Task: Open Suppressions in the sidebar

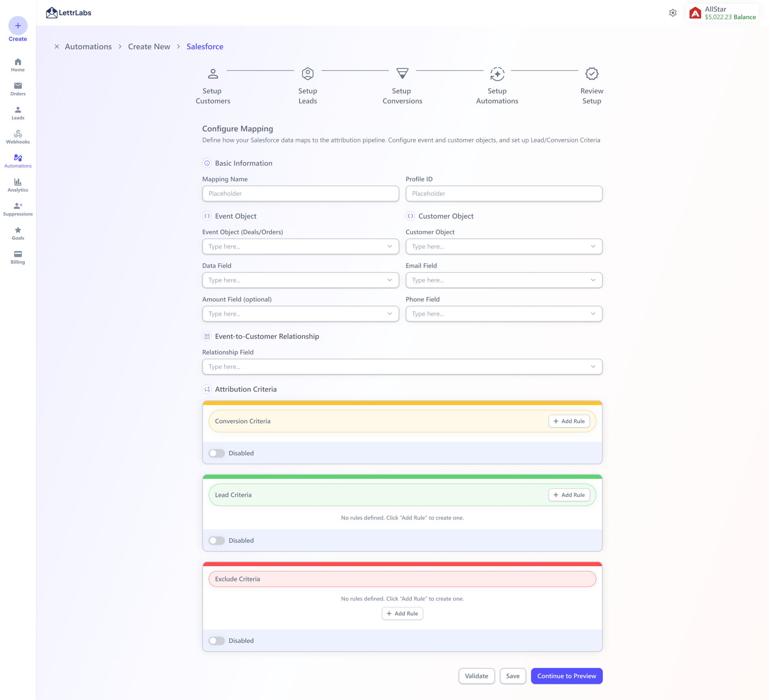Action: tap(18, 209)
